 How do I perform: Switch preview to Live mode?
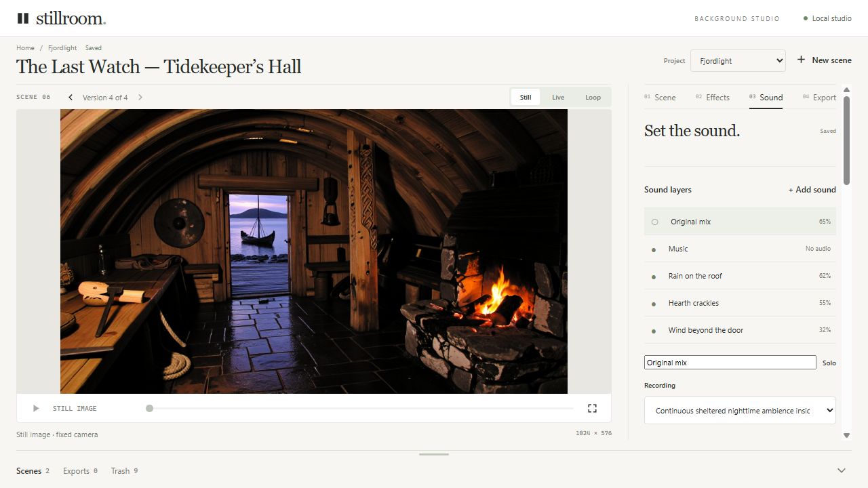tap(558, 97)
